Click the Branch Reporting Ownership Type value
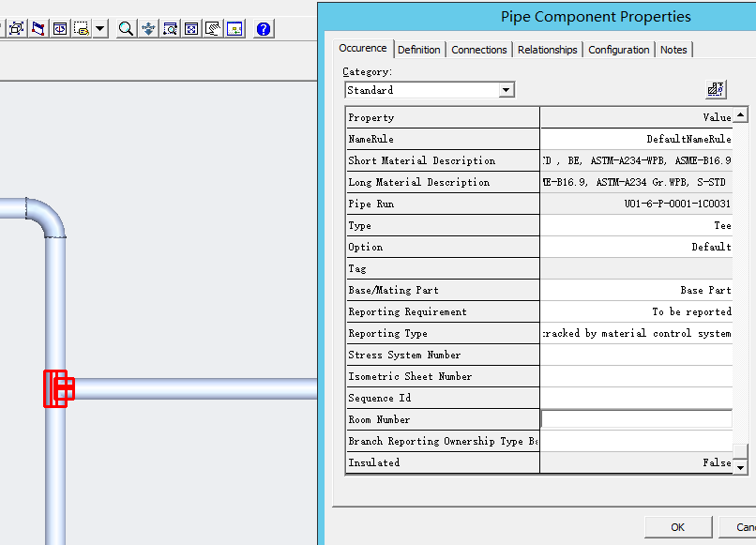The width and height of the screenshot is (756, 545). tap(637, 441)
